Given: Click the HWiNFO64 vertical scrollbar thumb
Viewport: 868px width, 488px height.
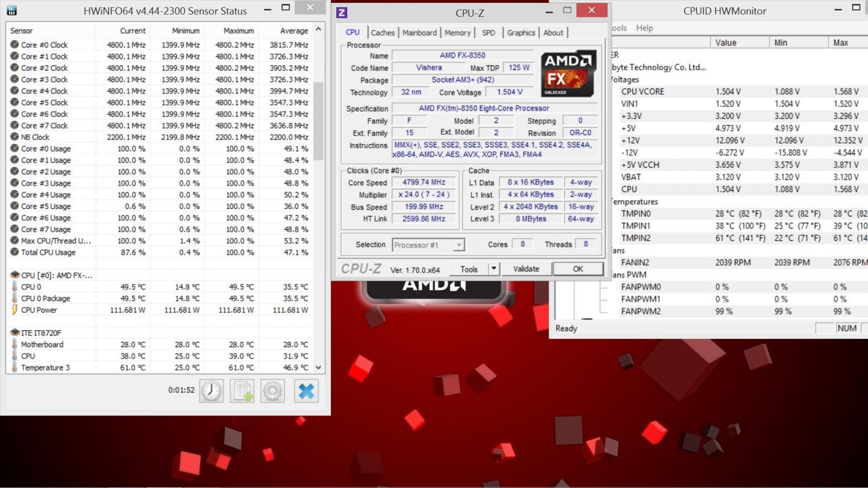Looking at the screenshot, I should point(318,121).
